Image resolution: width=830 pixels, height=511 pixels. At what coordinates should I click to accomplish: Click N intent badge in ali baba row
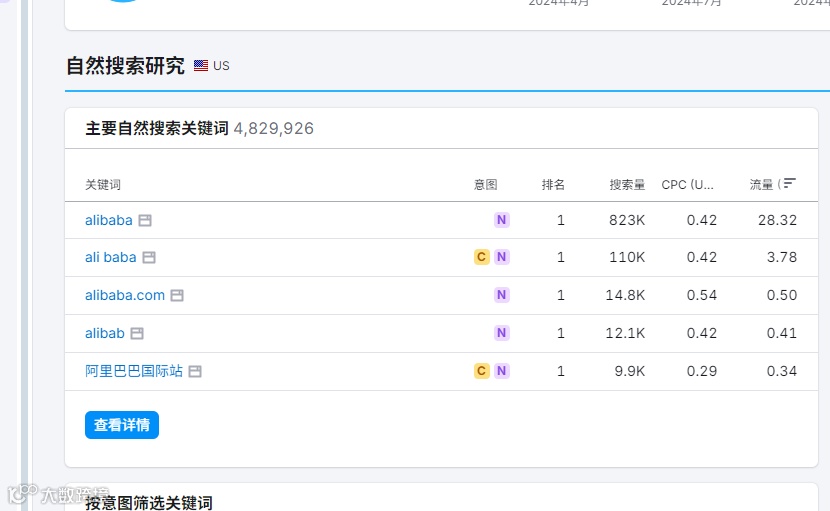tap(501, 257)
